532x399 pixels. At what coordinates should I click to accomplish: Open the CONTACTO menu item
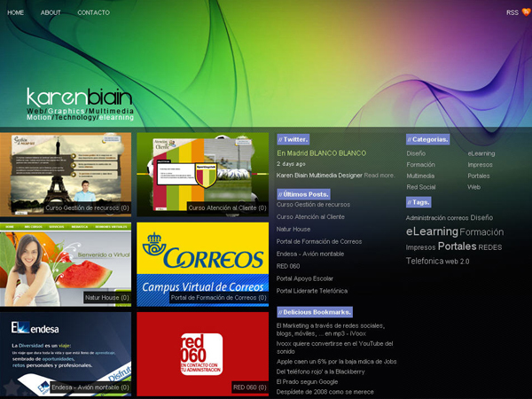(x=94, y=12)
